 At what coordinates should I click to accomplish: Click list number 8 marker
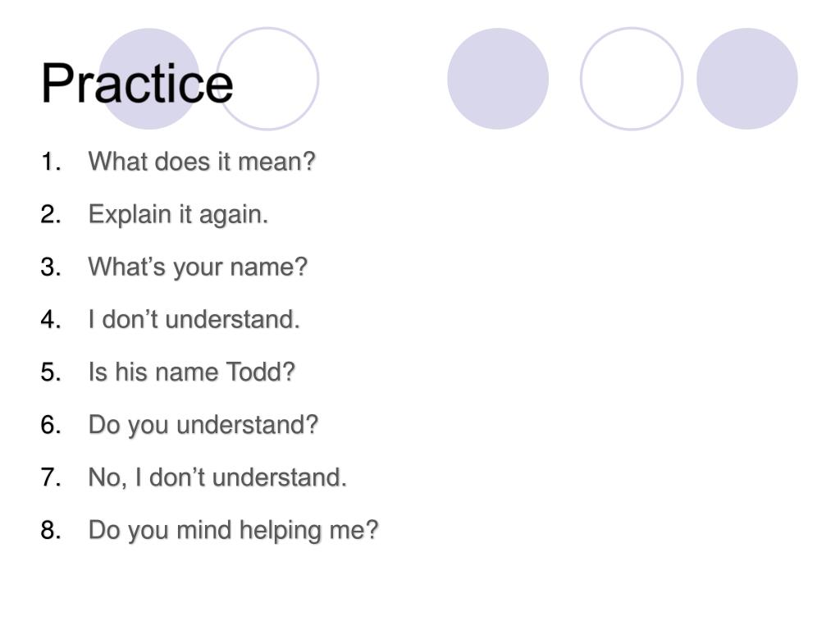(51, 531)
